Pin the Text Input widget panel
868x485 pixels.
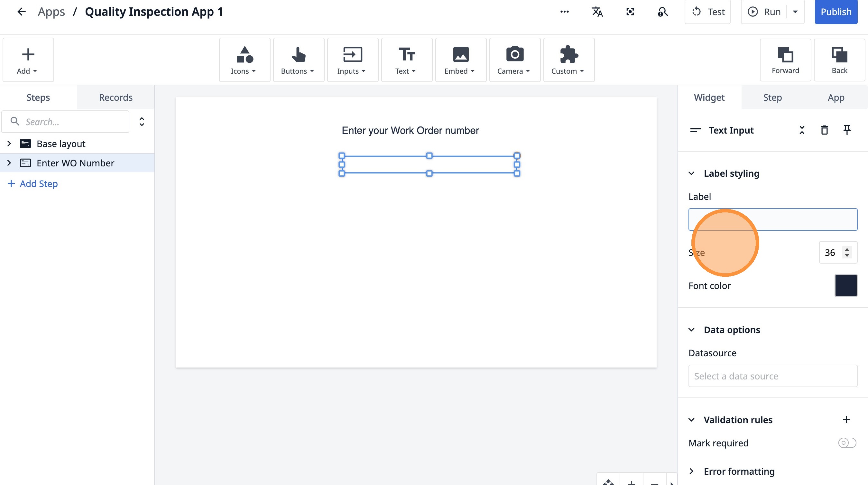click(x=847, y=130)
